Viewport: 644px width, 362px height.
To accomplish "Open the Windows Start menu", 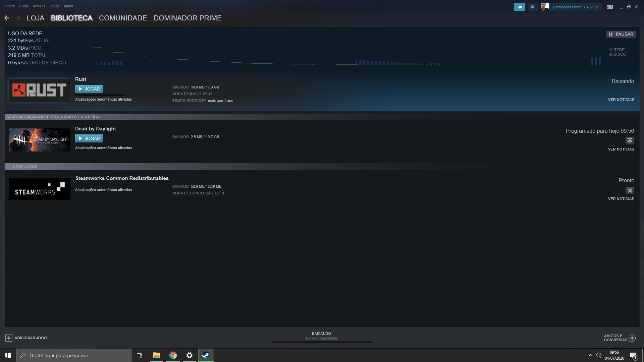I will pos(8,355).
